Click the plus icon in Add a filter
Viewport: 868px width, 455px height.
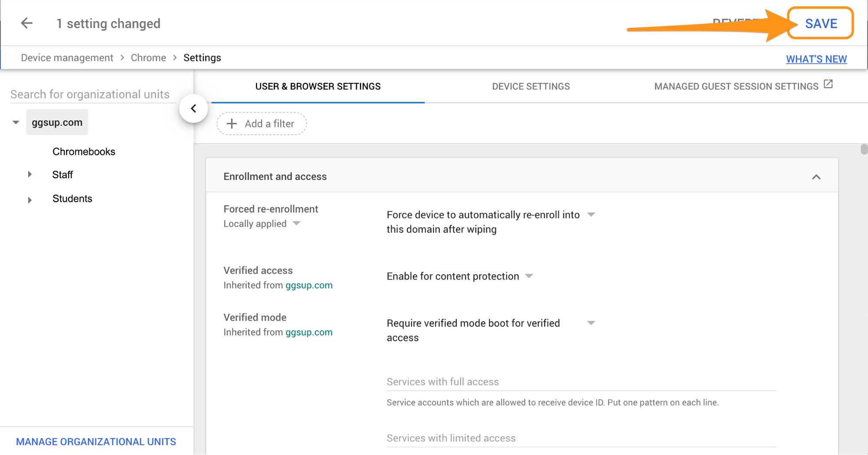coord(232,124)
